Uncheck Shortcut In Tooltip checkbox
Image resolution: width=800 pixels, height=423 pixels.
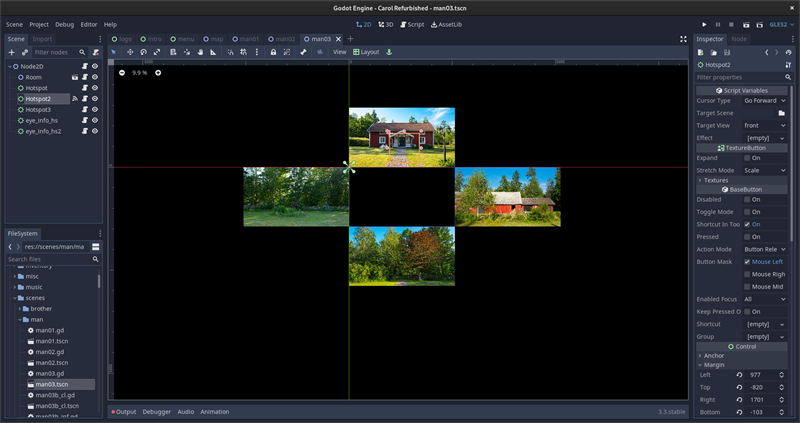(747, 225)
